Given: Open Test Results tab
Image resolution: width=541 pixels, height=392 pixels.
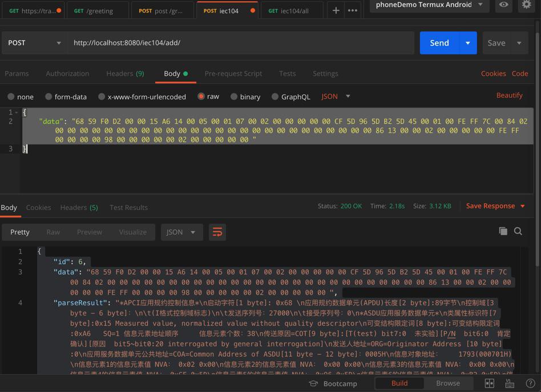Looking at the screenshot, I should [128, 207].
